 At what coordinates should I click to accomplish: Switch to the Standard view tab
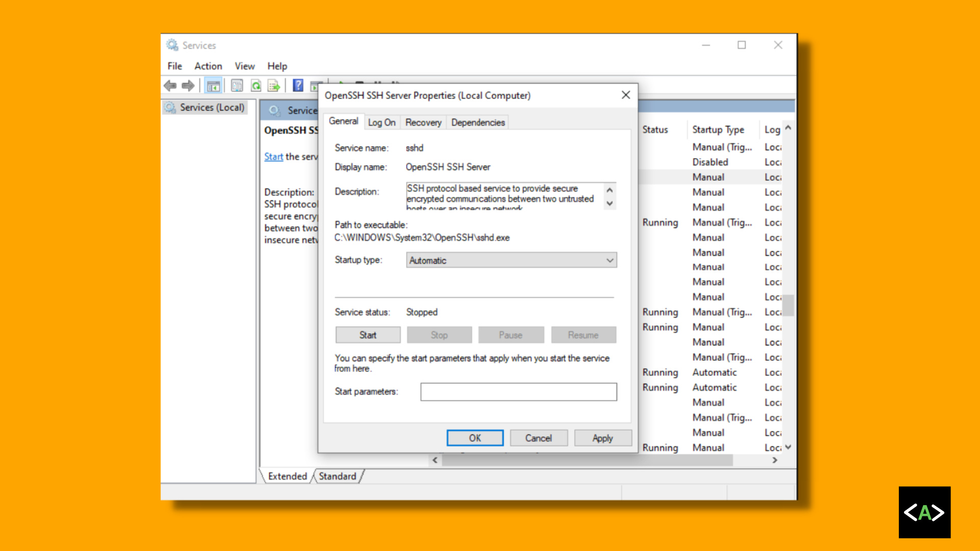pyautogui.click(x=337, y=477)
